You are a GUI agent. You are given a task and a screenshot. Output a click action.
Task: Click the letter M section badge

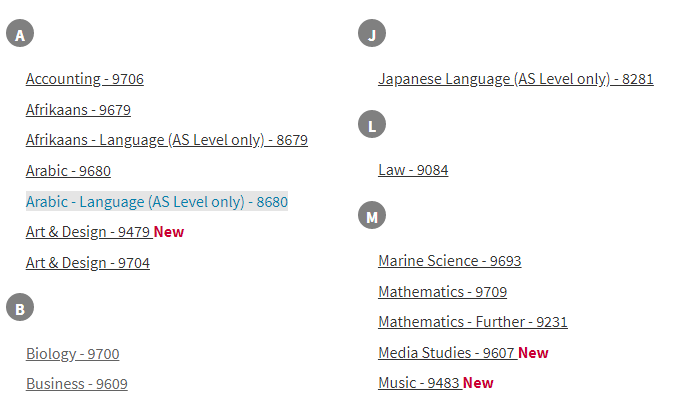(x=372, y=215)
